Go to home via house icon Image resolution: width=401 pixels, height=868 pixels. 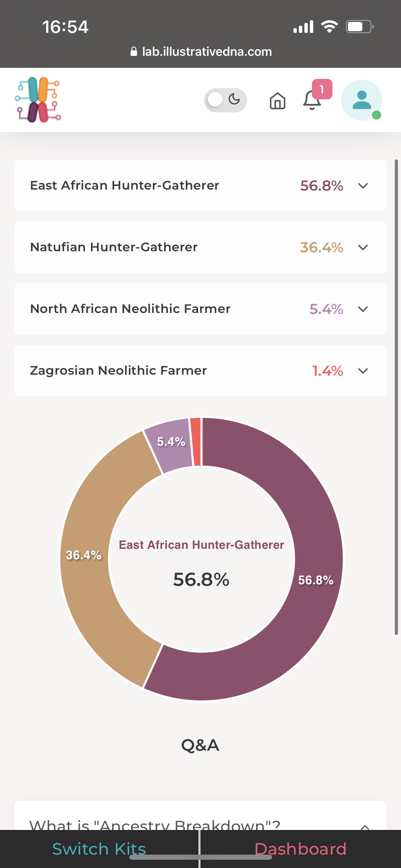277,101
